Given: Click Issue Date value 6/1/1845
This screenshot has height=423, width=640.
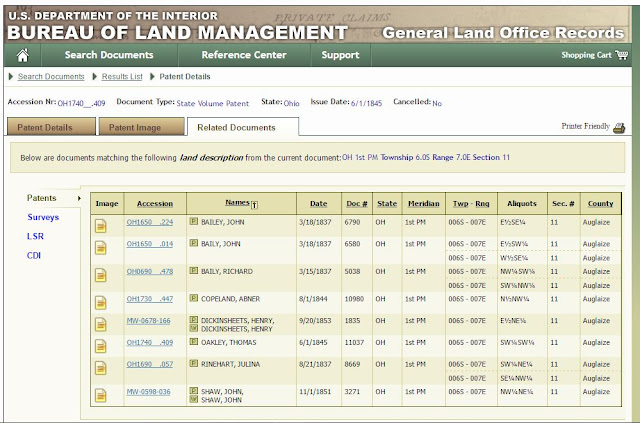Looking at the screenshot, I should pos(367,103).
